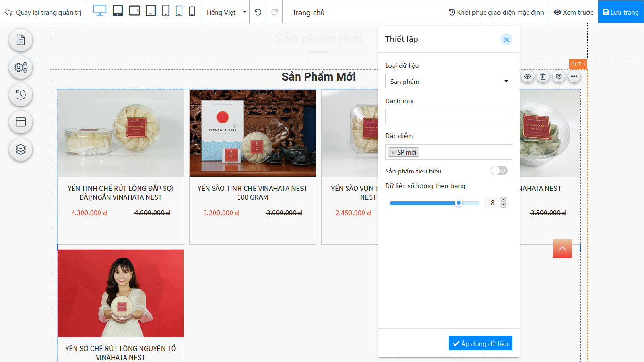Viewport: 644px width, 362px height.
Task: Close the Thiết lập panel
Action: tap(506, 40)
